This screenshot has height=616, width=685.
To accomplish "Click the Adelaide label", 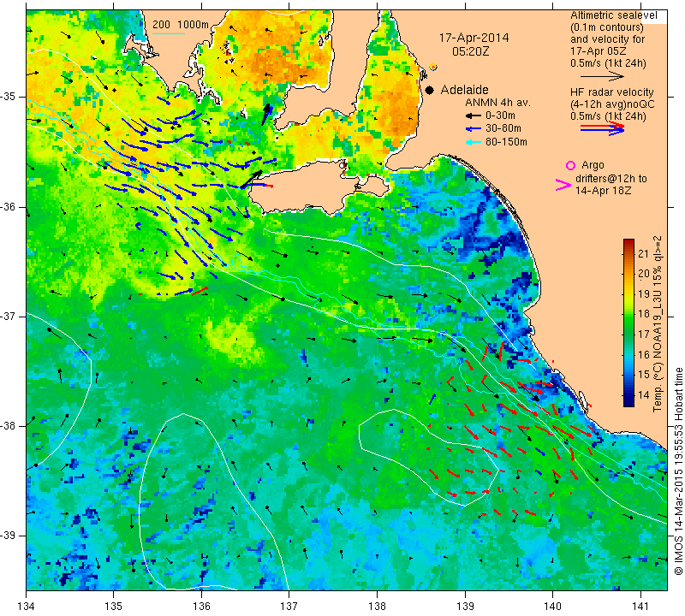I will pos(464,90).
